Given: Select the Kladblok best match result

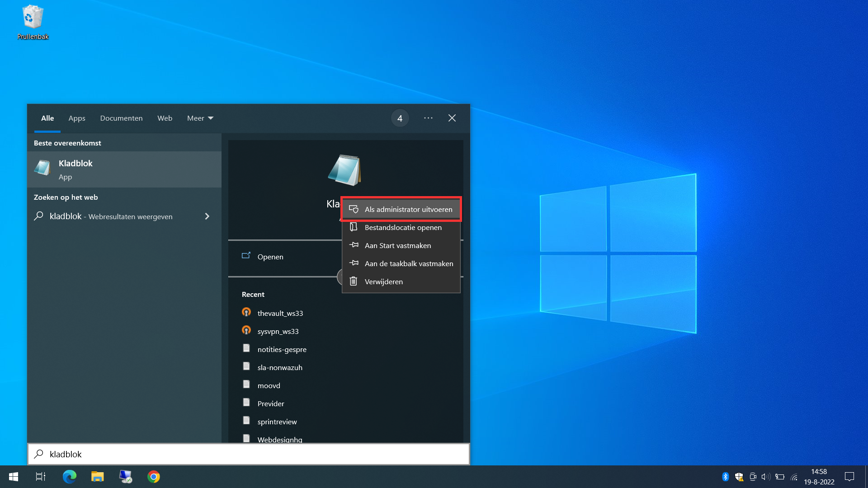Looking at the screenshot, I should [124, 169].
